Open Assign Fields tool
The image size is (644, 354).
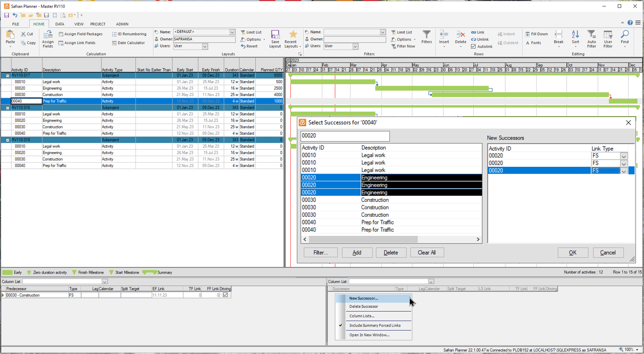(48, 39)
